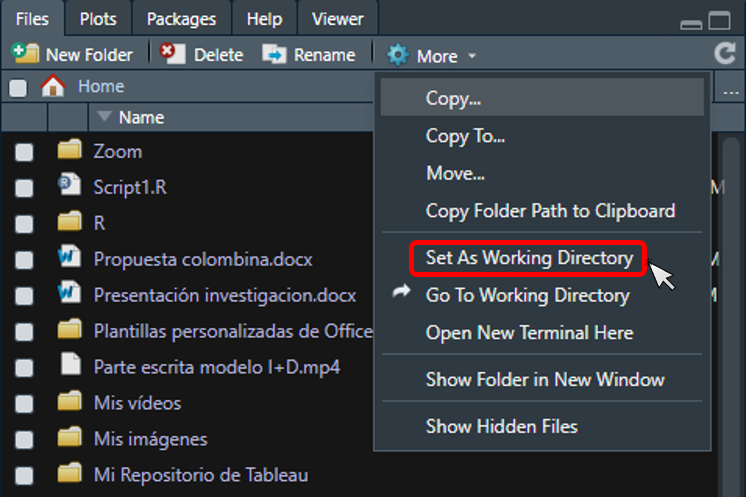Check the box next to Zoom folder

click(x=24, y=152)
